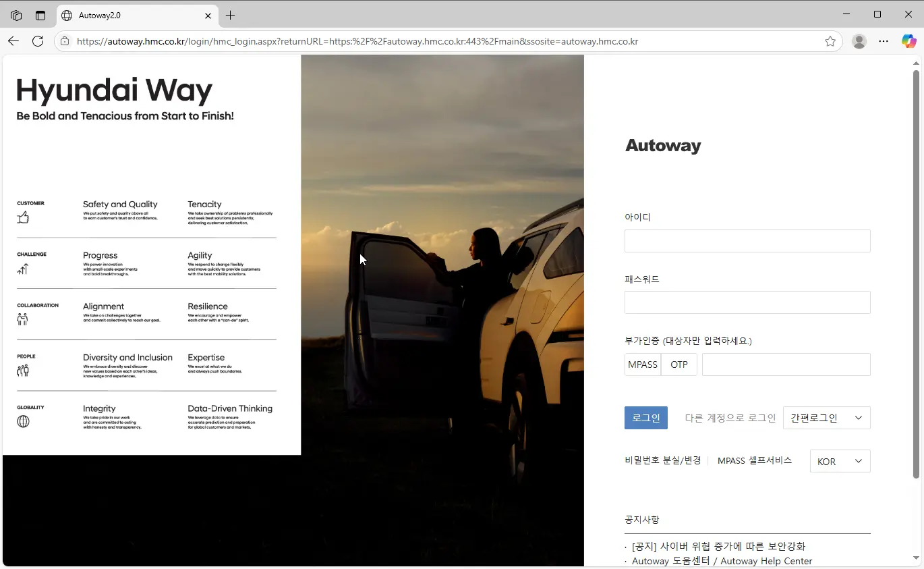Click the 'Integrity' heading
The width and height of the screenshot is (924, 569).
[99, 408]
